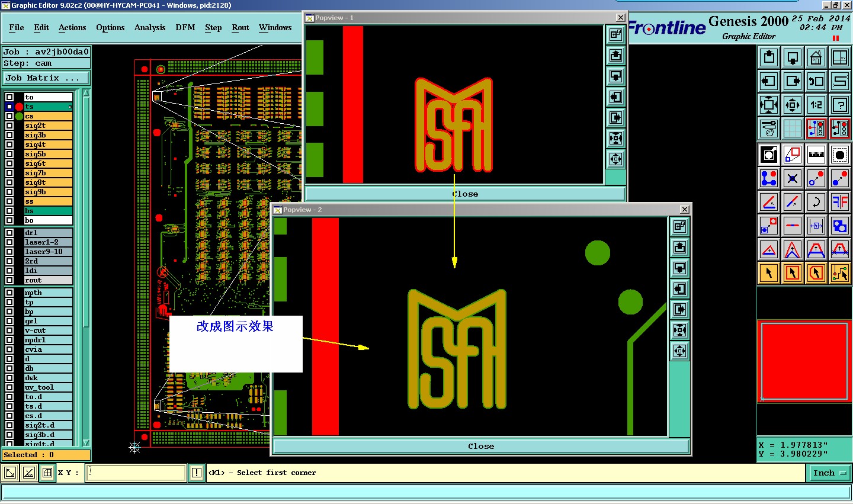Image resolution: width=853 pixels, height=504 pixels.
Task: Select the mirror F tool
Action: pyautogui.click(x=840, y=202)
